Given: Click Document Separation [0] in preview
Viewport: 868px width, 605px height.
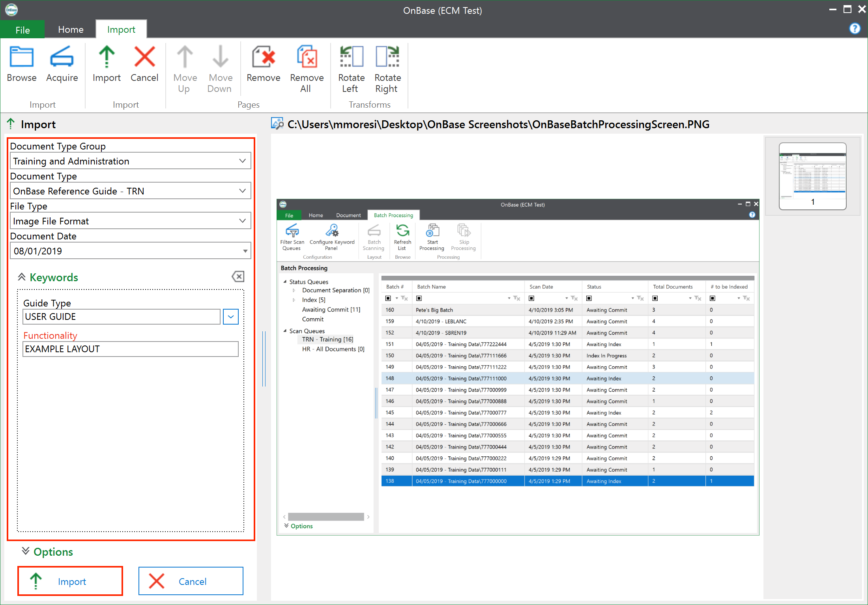Looking at the screenshot, I should (x=336, y=290).
